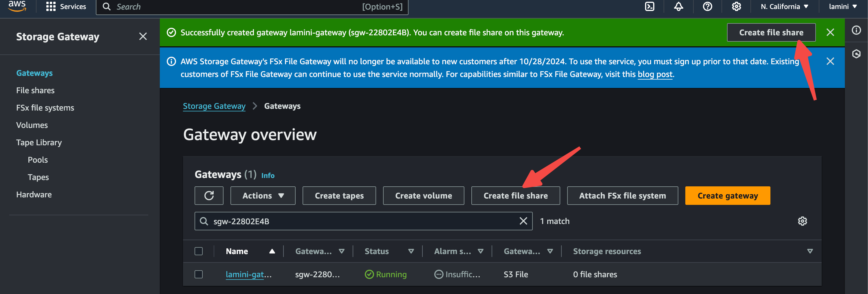Click the 0 file shares cell
868x294 pixels.
(x=595, y=274)
